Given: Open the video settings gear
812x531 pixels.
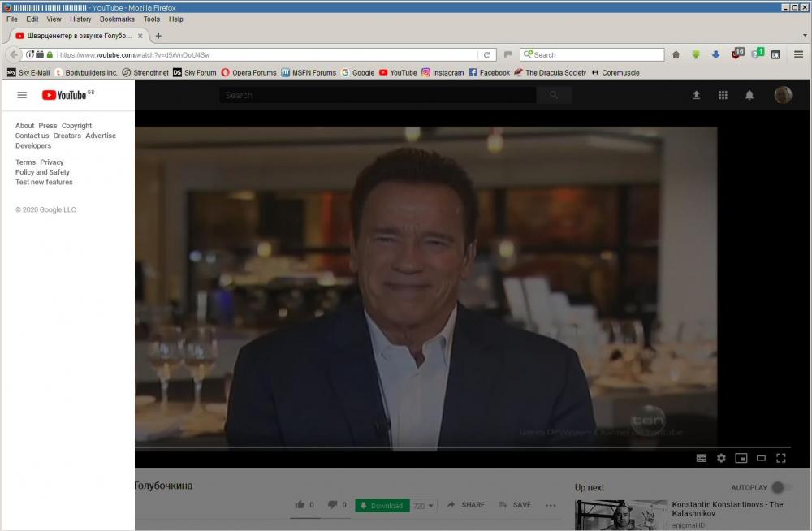Looking at the screenshot, I should tap(721, 458).
